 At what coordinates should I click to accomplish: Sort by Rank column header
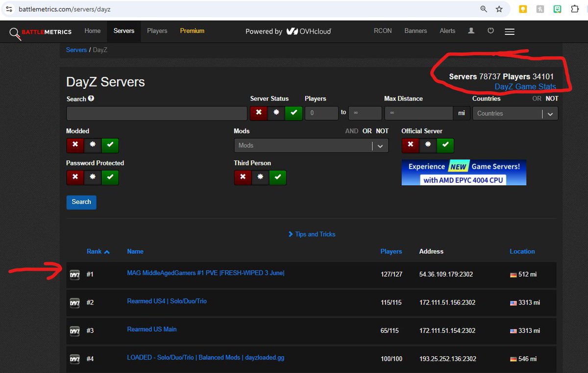[x=98, y=251]
